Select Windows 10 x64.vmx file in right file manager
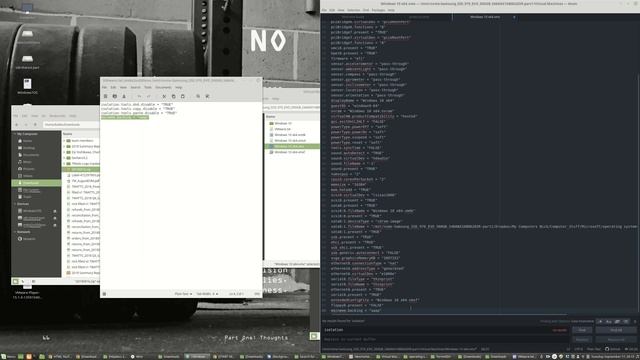Viewport: 640px width, 360px height. pos(292,146)
